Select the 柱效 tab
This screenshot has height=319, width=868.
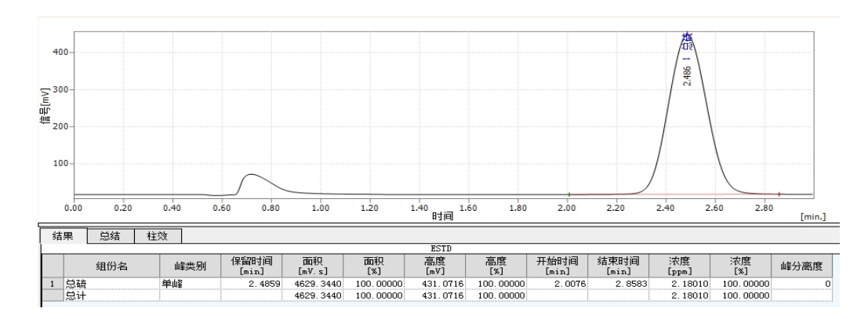(x=158, y=234)
